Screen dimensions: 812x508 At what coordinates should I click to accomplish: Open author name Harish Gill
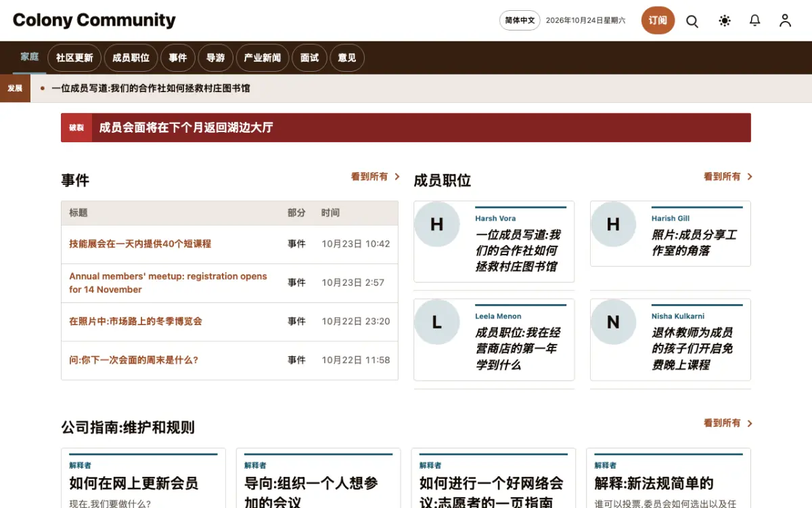[x=671, y=219]
